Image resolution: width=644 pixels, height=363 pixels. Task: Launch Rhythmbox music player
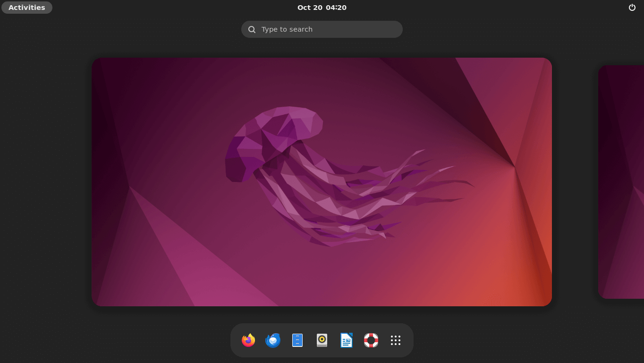point(322,340)
